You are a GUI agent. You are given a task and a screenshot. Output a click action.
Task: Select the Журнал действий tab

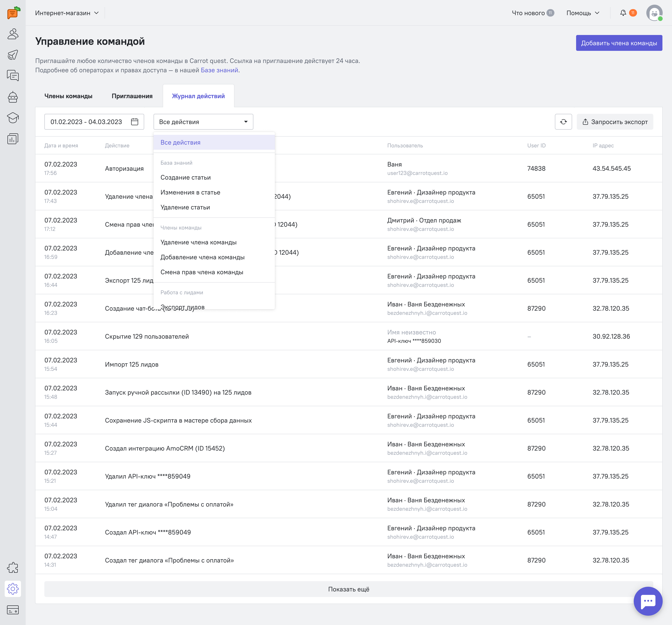point(198,96)
